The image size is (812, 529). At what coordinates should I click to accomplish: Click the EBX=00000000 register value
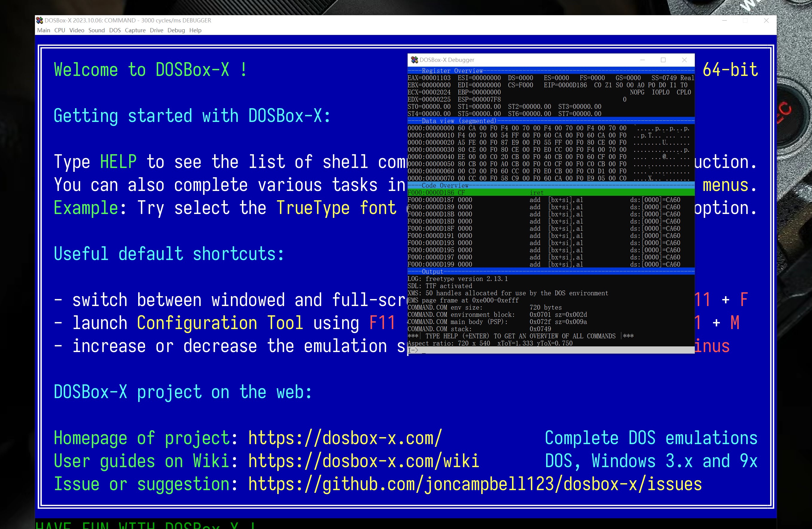[x=429, y=85]
